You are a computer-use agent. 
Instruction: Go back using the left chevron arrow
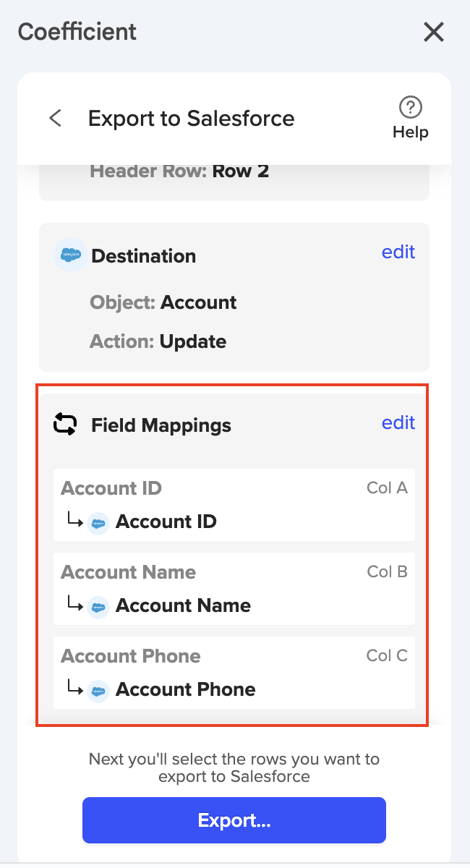tap(55, 118)
